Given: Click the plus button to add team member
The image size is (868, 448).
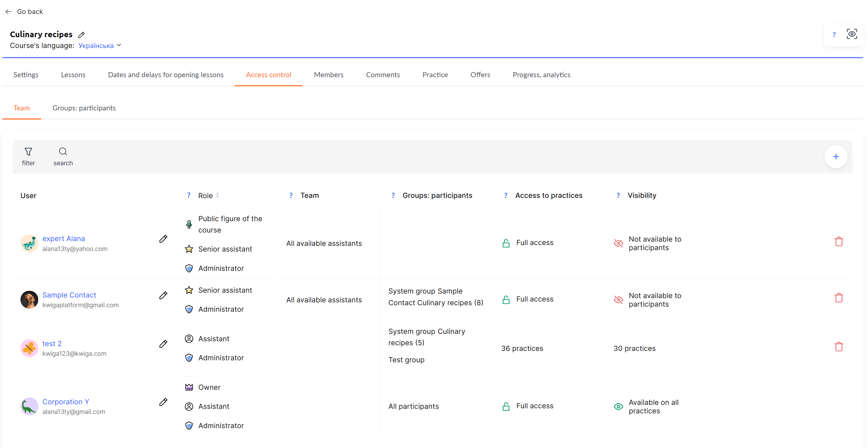Looking at the screenshot, I should 836,157.
